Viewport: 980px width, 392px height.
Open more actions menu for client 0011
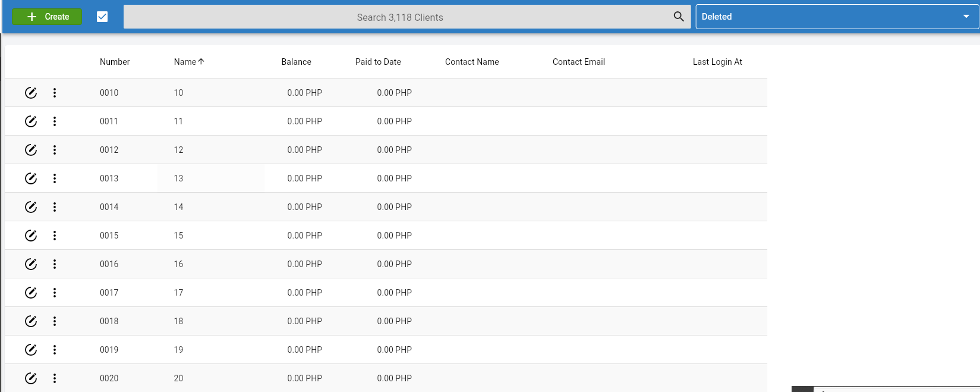(55, 121)
